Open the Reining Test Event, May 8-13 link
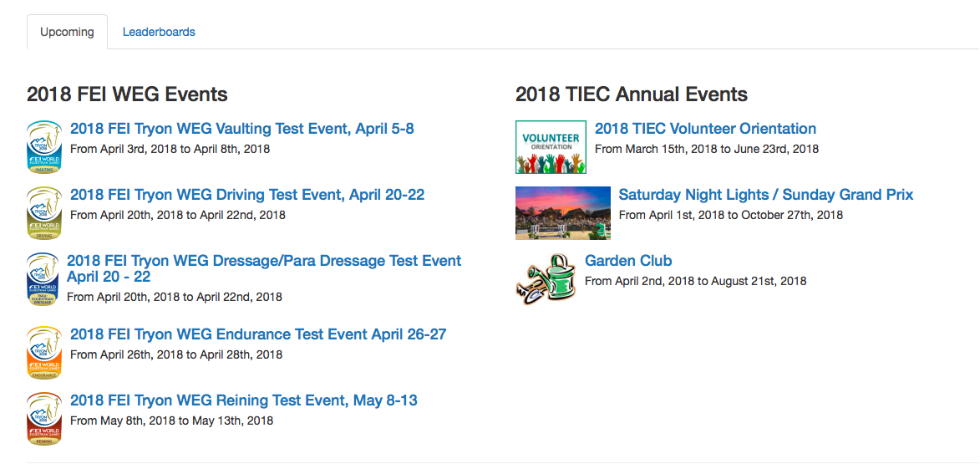This screenshot has height=464, width=980. click(x=244, y=400)
